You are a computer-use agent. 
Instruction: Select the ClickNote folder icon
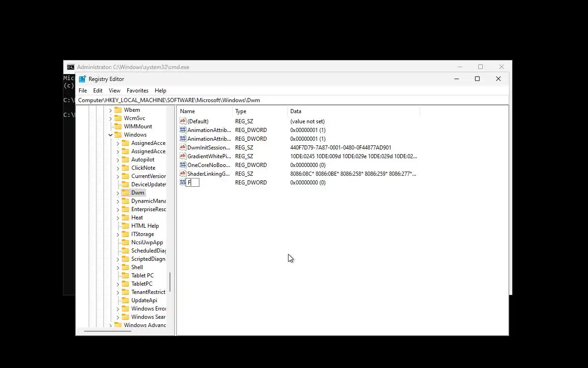click(x=125, y=168)
